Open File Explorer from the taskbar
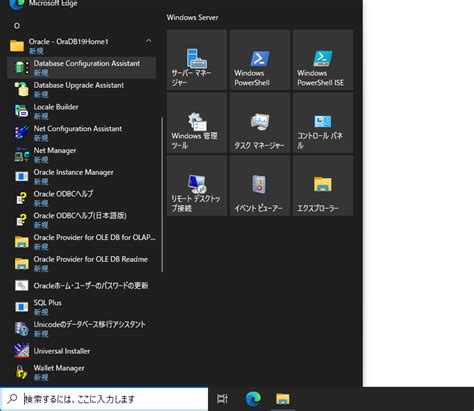The image size is (474, 411). [x=283, y=399]
